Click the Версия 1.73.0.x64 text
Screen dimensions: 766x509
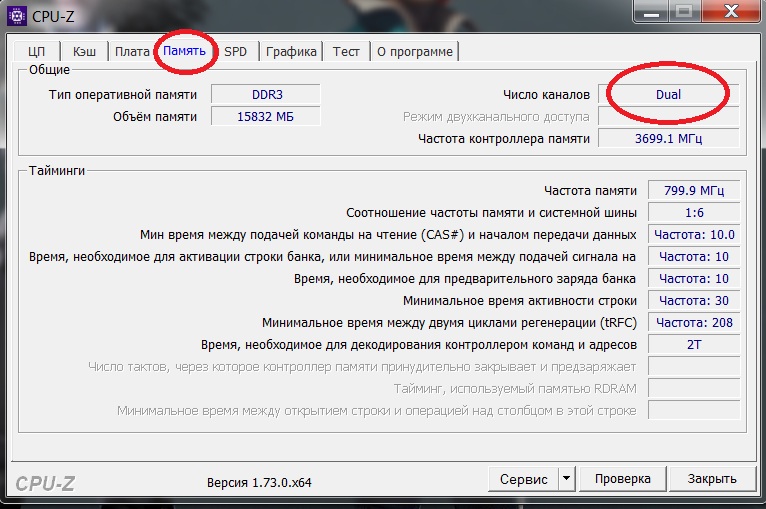(x=259, y=483)
